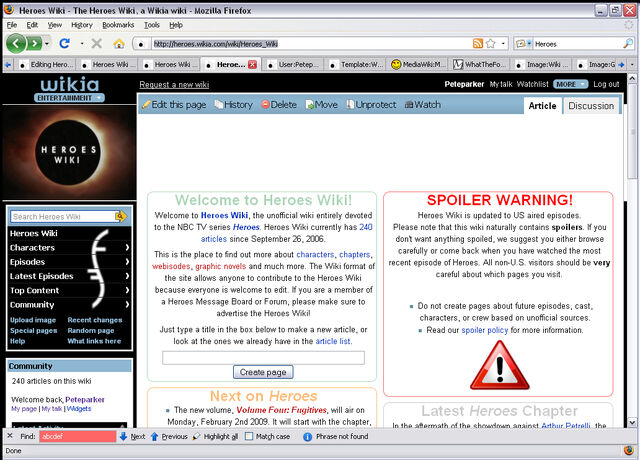Click the new article title input box
Viewport: 640px width, 460px height.
click(x=263, y=358)
